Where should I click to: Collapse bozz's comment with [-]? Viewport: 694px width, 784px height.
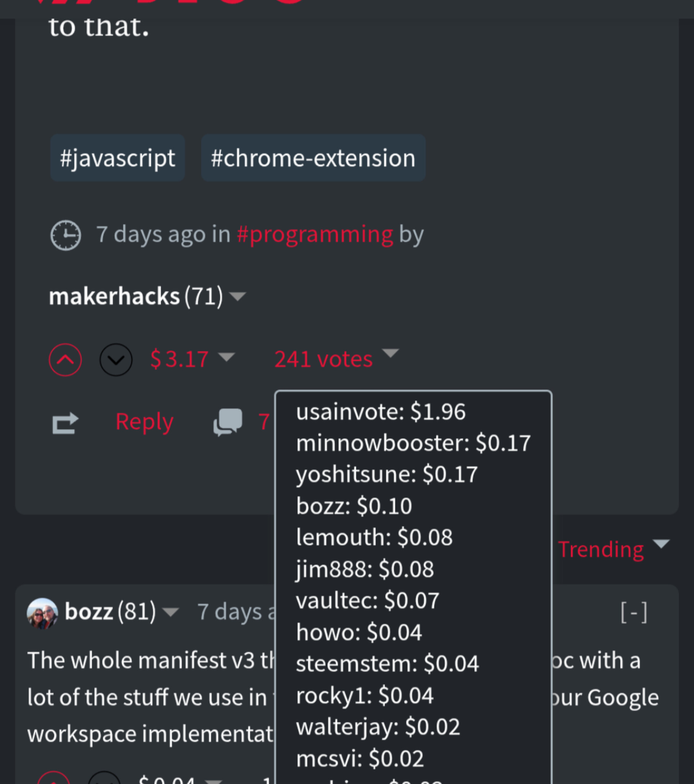pos(634,612)
